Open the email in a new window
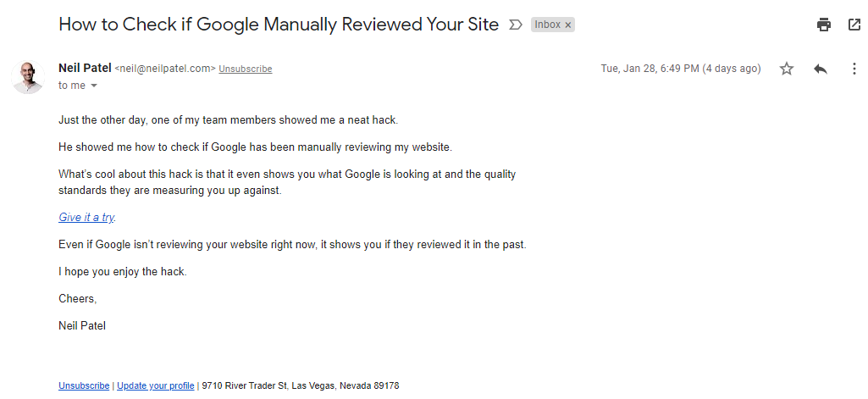This screenshot has width=868, height=399. pyautogui.click(x=854, y=25)
